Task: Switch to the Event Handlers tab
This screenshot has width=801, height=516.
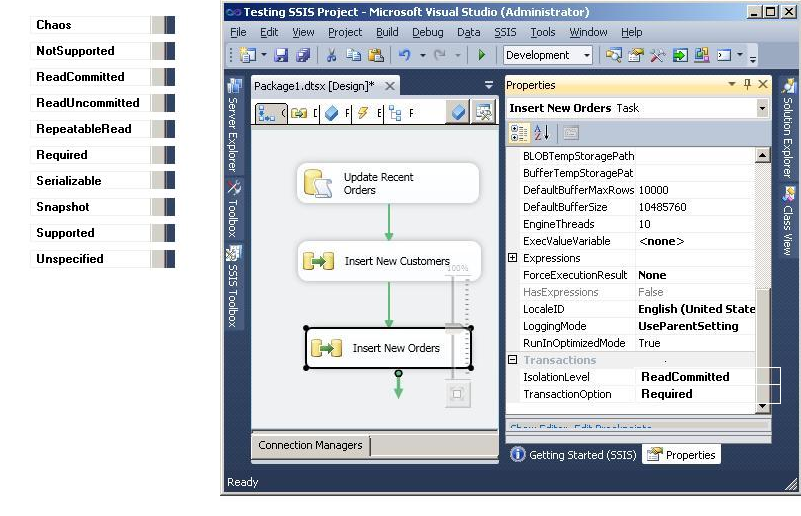Action: click(370, 113)
